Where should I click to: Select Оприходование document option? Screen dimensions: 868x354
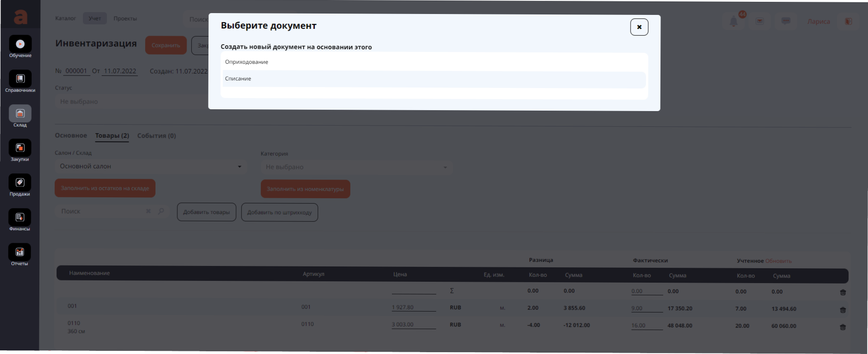click(x=433, y=62)
